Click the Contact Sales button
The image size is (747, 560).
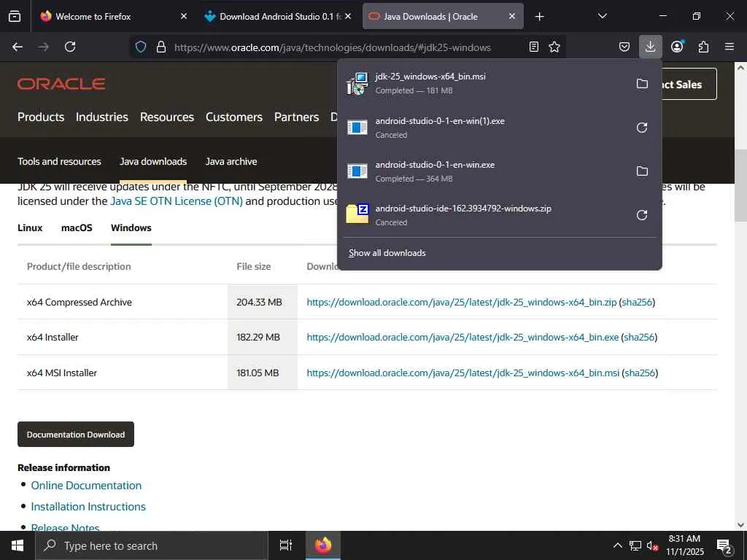(689, 85)
